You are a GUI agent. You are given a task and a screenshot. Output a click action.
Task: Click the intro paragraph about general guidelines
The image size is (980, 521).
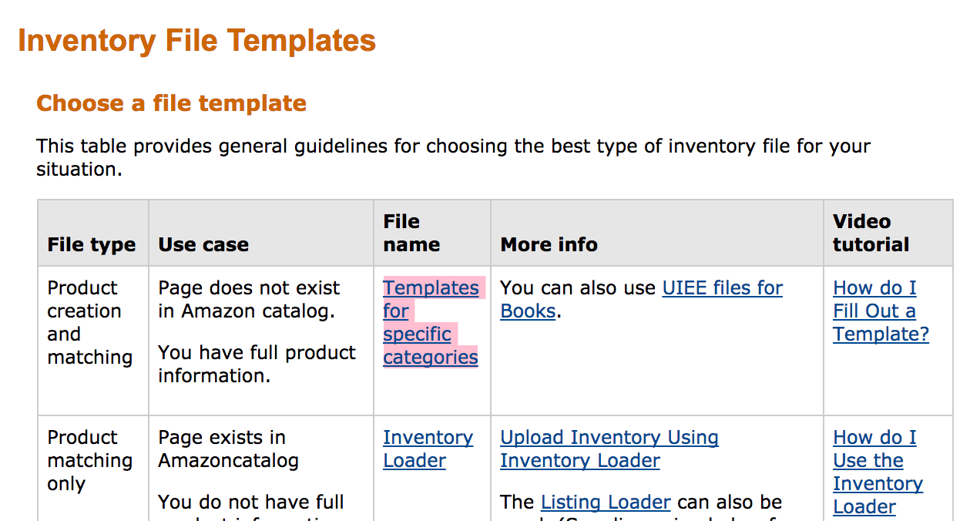(x=453, y=157)
